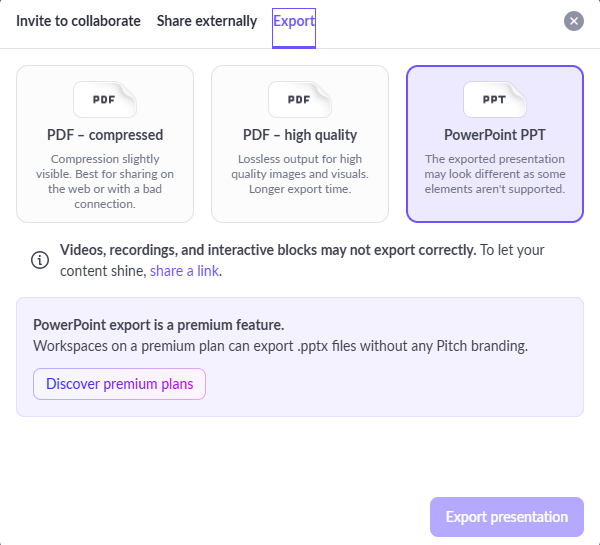Click the info circle icon
The height and width of the screenshot is (545, 600).
40,260
